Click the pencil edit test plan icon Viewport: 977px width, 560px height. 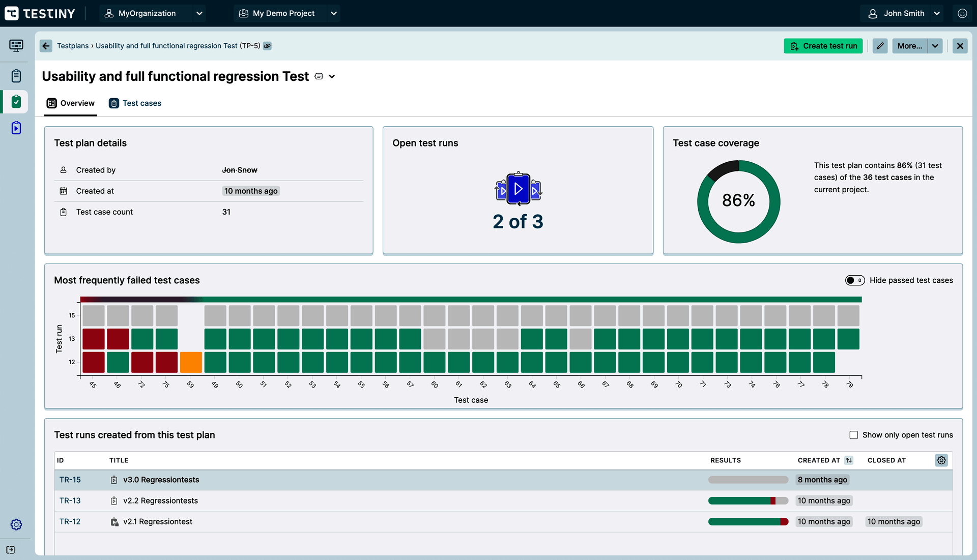[880, 46]
